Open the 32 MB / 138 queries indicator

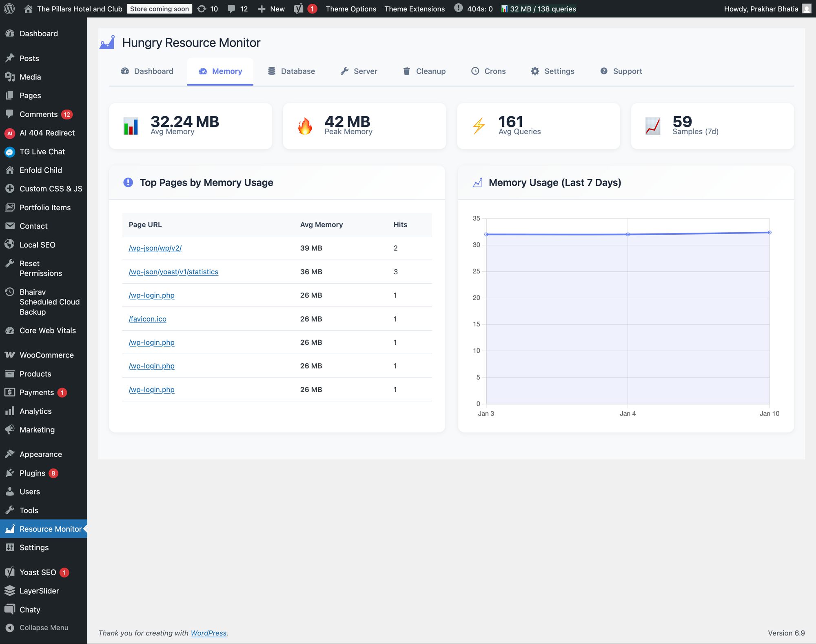tap(539, 9)
